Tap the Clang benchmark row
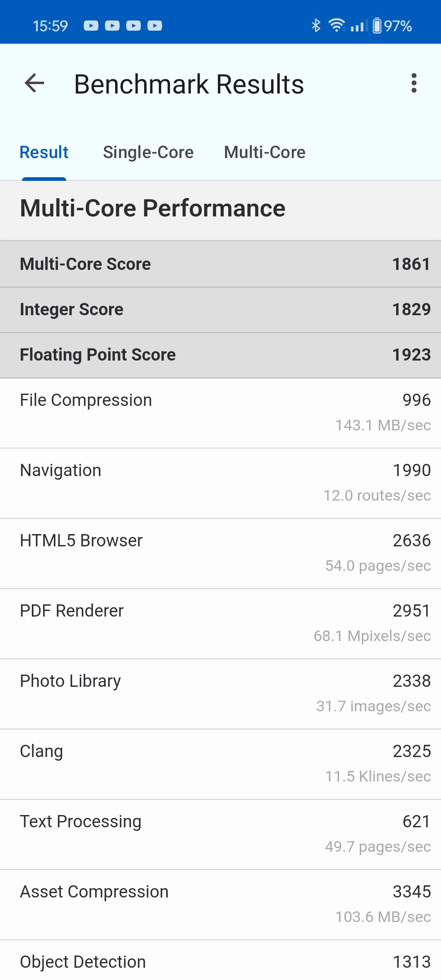This screenshot has width=441, height=980. pos(220,764)
